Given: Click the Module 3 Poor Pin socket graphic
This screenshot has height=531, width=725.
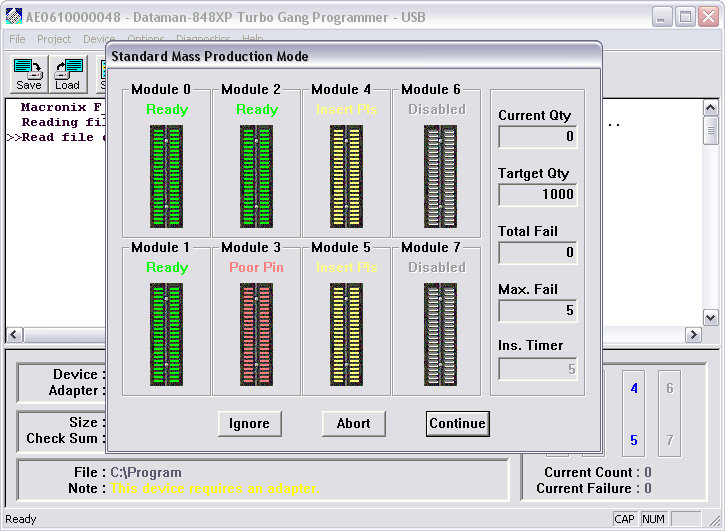Looking at the screenshot, I should point(256,334).
